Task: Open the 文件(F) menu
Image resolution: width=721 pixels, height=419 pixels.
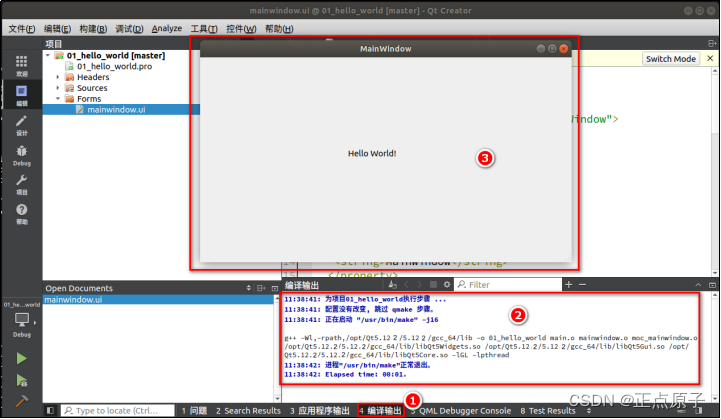Action: point(22,29)
